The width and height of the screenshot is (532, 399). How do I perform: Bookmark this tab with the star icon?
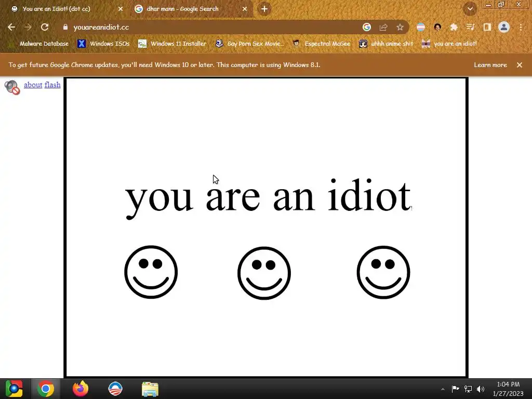(x=400, y=27)
